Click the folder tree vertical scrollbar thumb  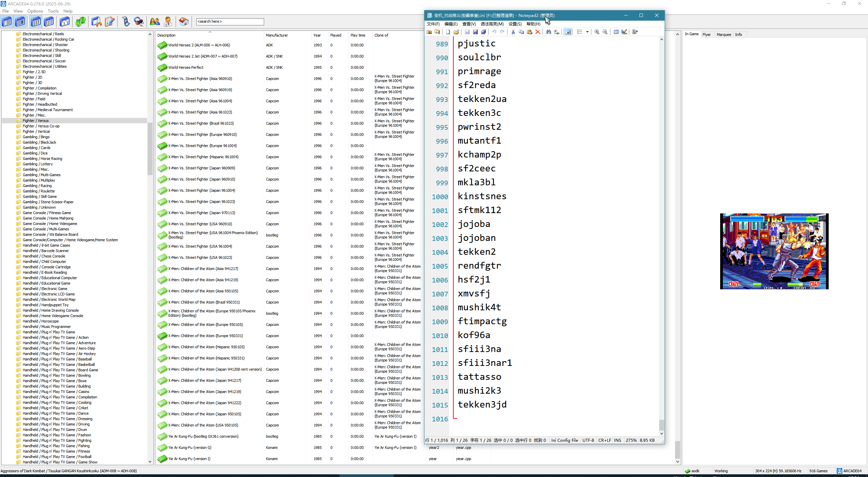click(150, 149)
